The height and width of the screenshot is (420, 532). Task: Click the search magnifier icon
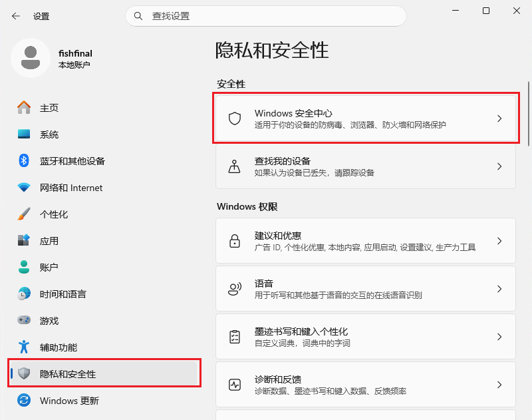(x=138, y=16)
